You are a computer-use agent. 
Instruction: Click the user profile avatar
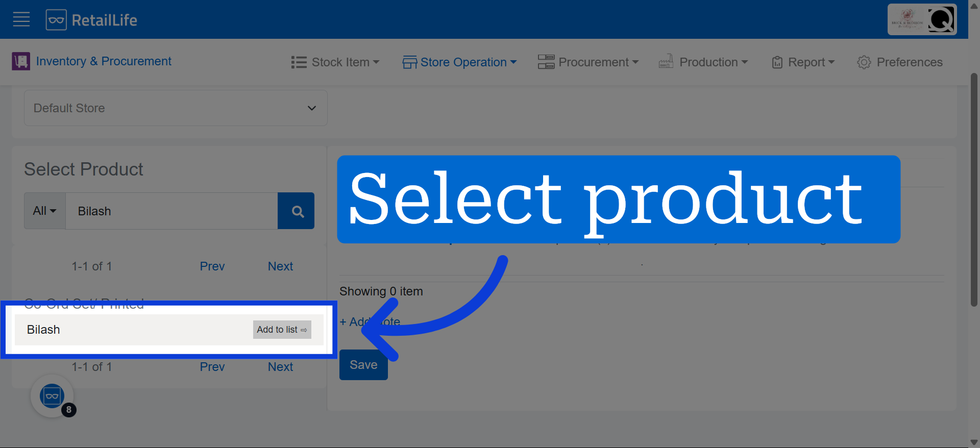pos(941,20)
